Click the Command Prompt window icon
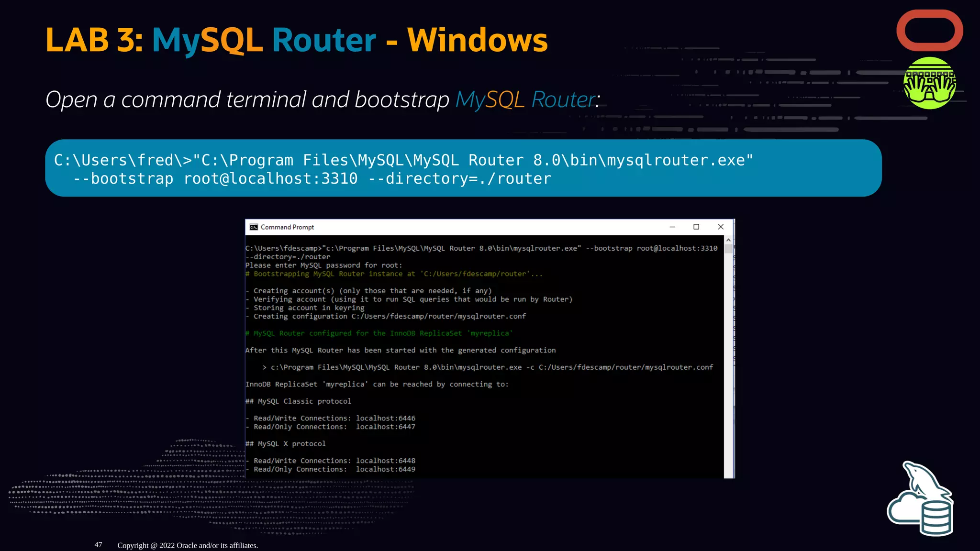980x551 pixels. (x=254, y=227)
